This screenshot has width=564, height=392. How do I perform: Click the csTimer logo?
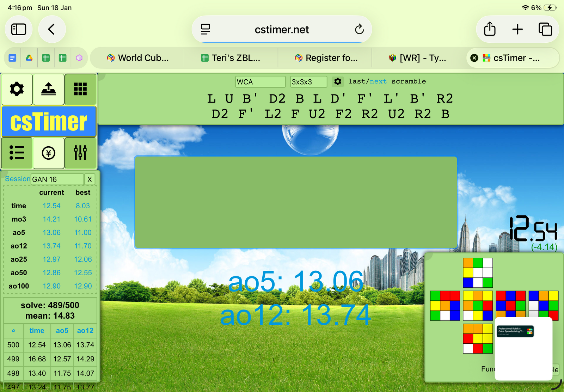[x=49, y=122]
